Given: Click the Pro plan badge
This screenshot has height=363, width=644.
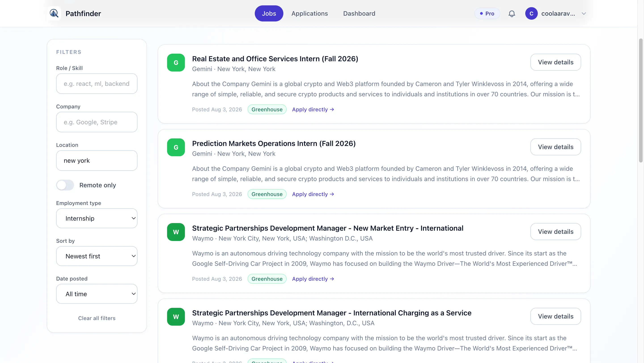Looking at the screenshot, I should 487,13.
